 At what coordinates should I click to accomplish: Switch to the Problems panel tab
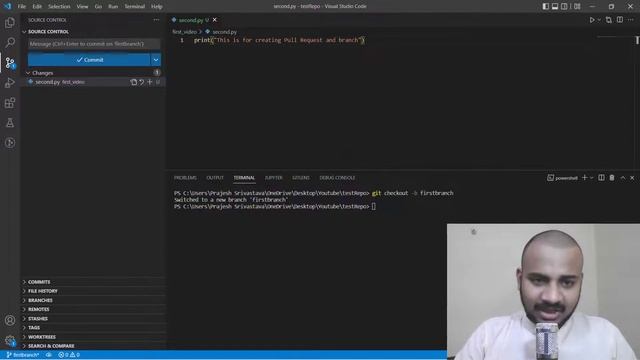tap(185, 178)
